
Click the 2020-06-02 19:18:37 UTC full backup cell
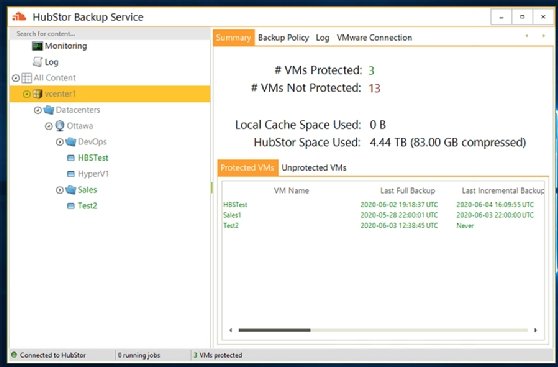(x=399, y=205)
